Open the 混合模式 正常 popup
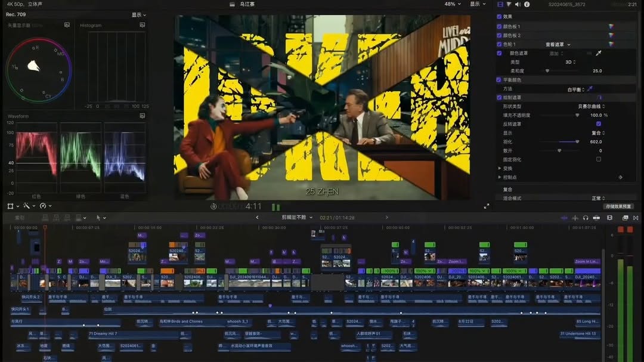 click(598, 198)
